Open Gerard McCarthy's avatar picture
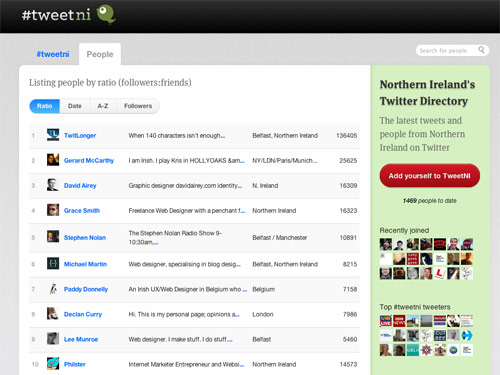Viewport: 500px width, 375px height. (53, 160)
